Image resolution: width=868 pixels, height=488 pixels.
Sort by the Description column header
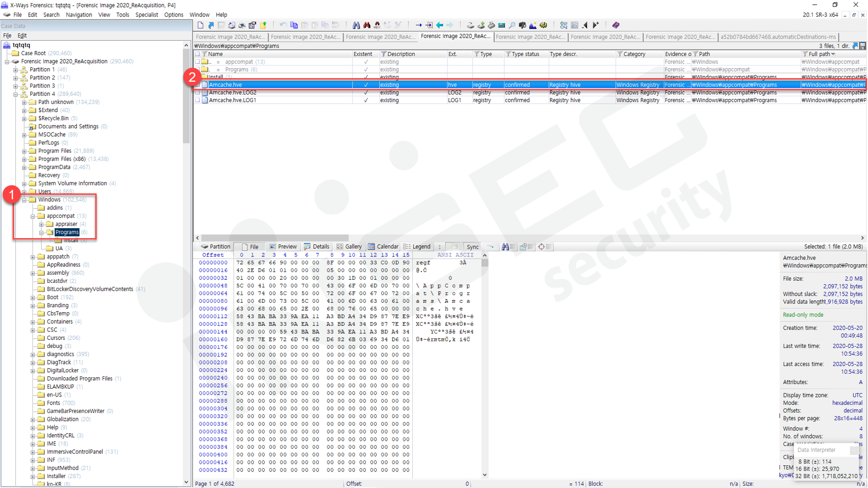(x=401, y=54)
